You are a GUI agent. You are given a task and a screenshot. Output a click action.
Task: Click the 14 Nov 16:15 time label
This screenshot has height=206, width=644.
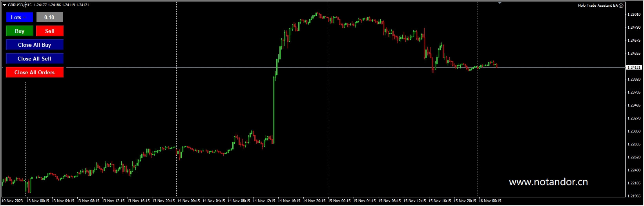pos(289,201)
